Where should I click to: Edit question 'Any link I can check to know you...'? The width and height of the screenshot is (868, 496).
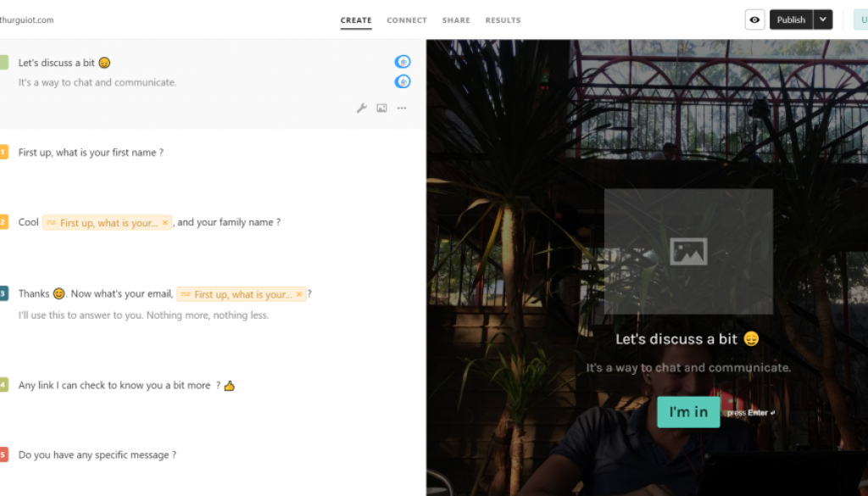tap(127, 385)
